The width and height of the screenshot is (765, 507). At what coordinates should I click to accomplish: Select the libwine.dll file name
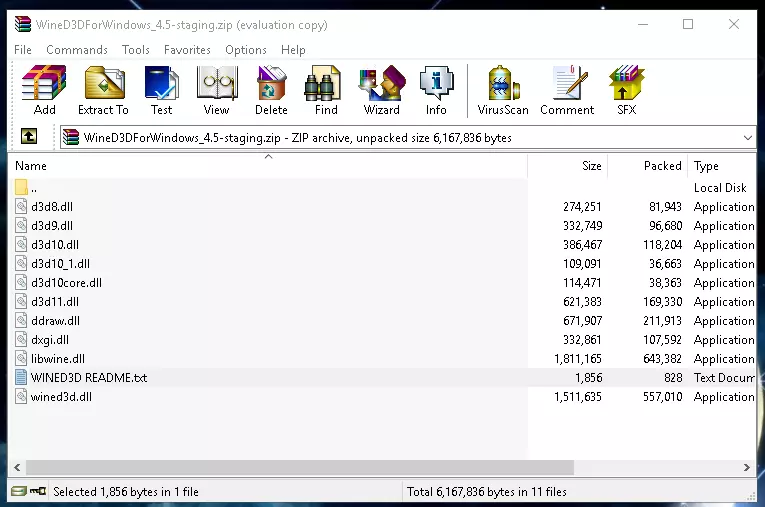(58, 359)
